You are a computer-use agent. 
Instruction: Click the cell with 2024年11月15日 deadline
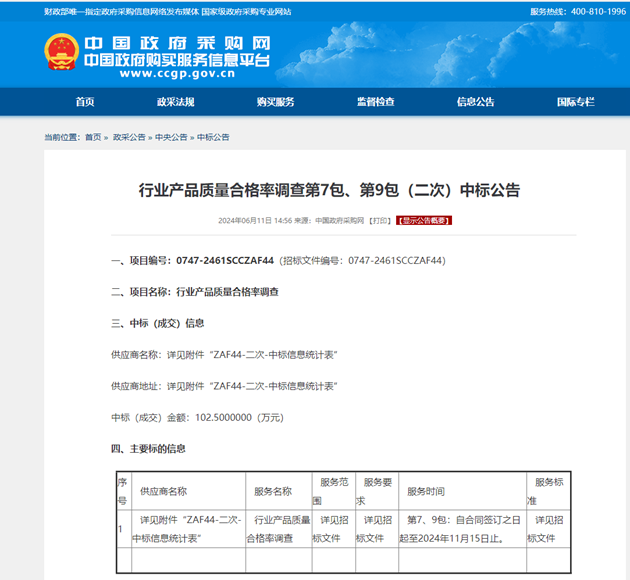coord(462,529)
